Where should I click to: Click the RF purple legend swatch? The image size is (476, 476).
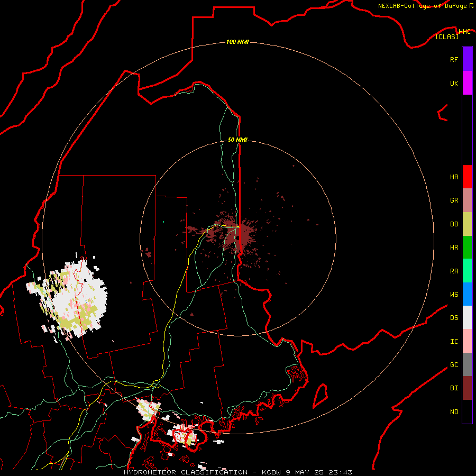tap(467, 59)
